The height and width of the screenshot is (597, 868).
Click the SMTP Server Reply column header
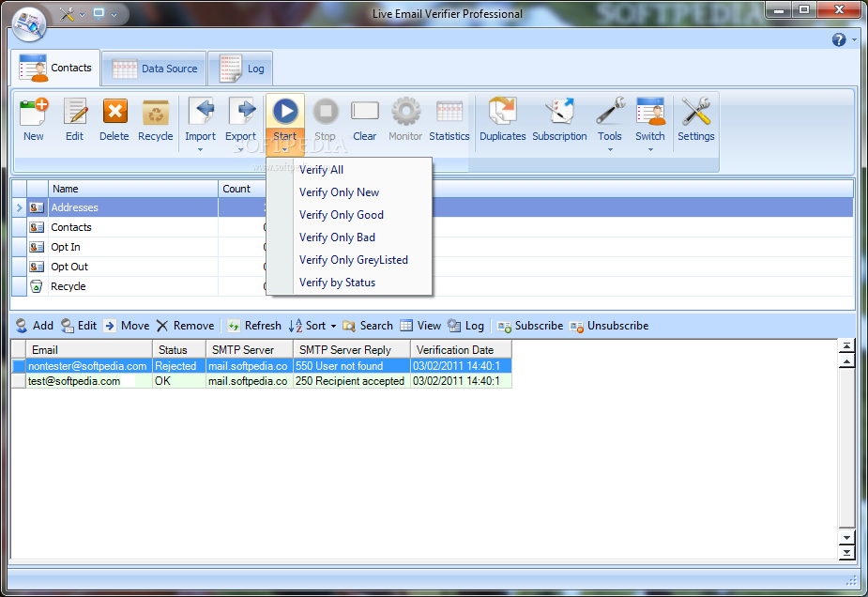click(x=352, y=350)
